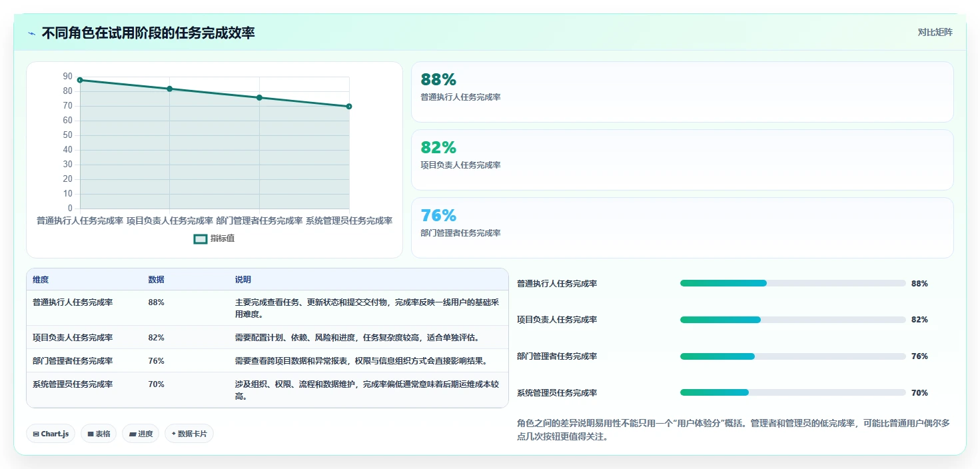Screen dimensions: 980x469
Task: Click 项目负责人任务完成率 label in the 82% card
Action: coord(460,165)
